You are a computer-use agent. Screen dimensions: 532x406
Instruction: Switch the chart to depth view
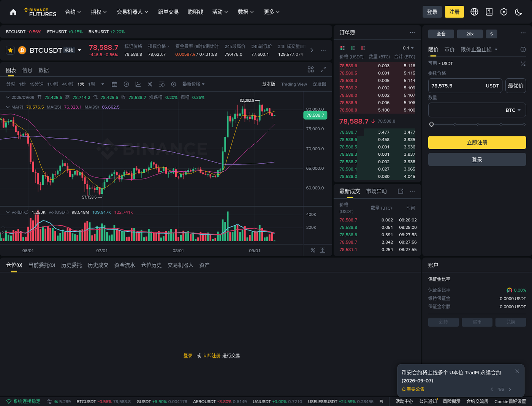(x=320, y=84)
